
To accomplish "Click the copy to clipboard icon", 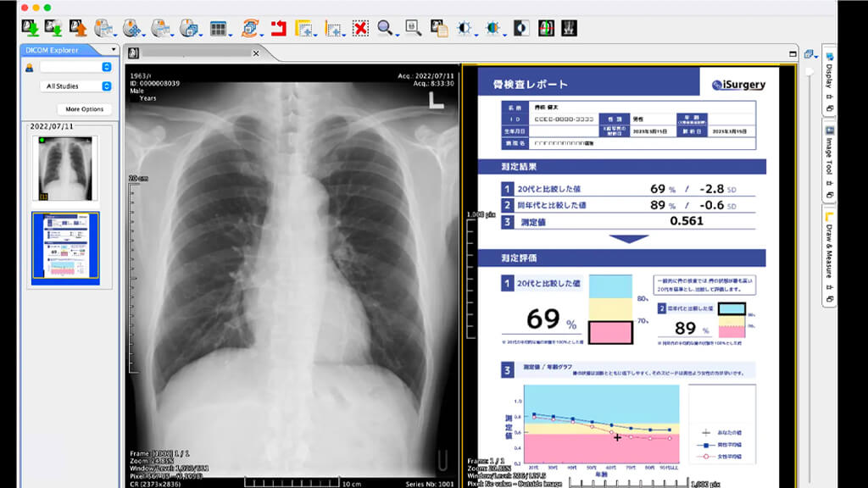I will (x=439, y=28).
